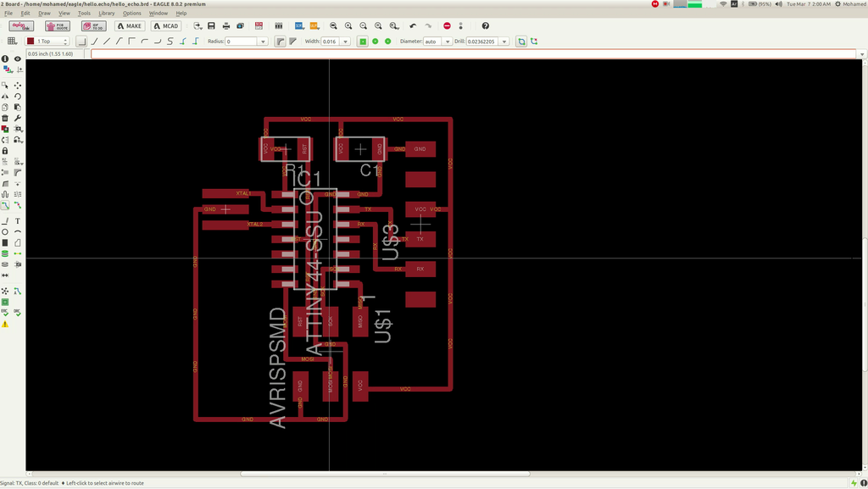Click the horizontal scrollbar below the board
The width and height of the screenshot is (868, 489).
point(385,474)
